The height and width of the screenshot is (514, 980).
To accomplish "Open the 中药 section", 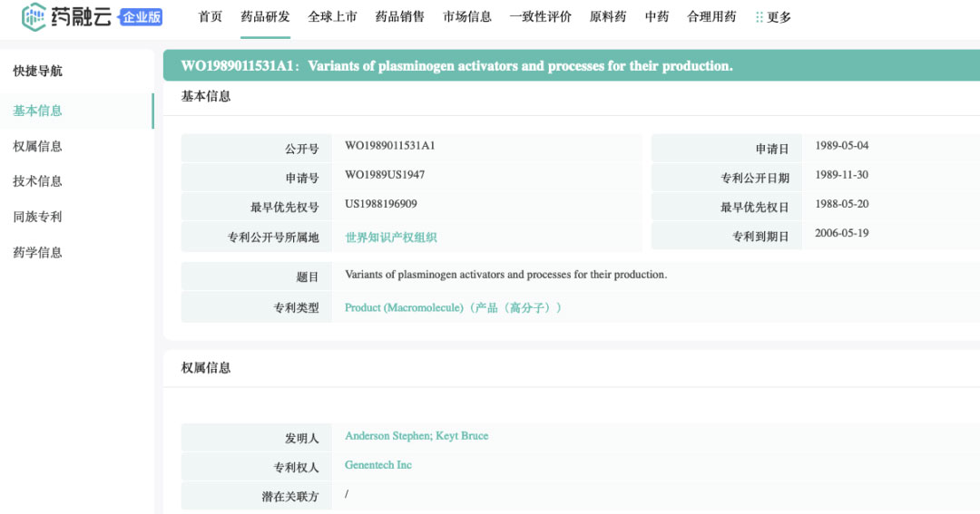I will click(x=657, y=17).
